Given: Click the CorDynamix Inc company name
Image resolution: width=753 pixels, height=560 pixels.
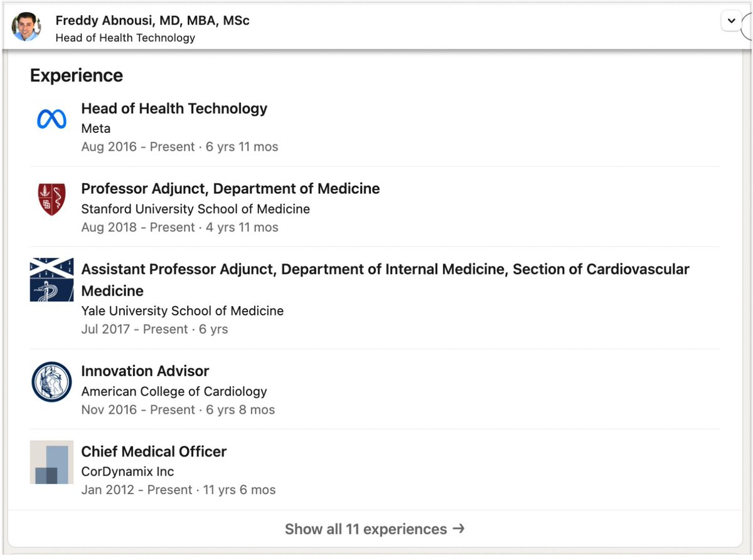Looking at the screenshot, I should pos(127,472).
